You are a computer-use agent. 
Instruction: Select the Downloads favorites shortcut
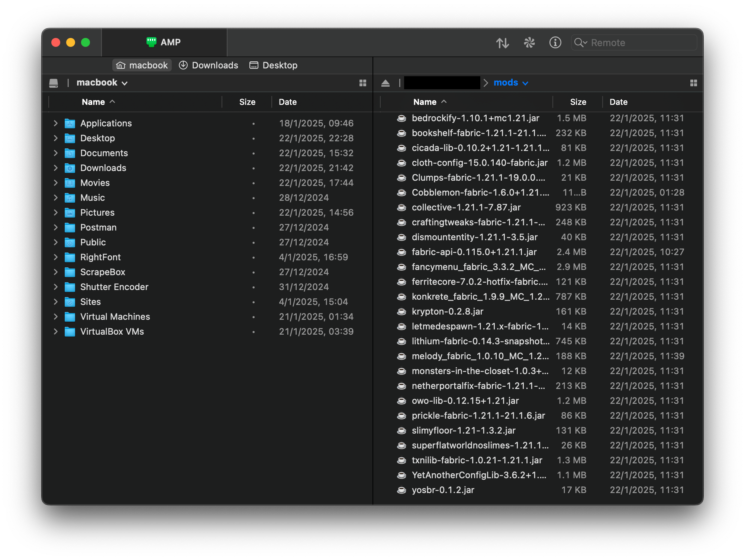coord(209,65)
